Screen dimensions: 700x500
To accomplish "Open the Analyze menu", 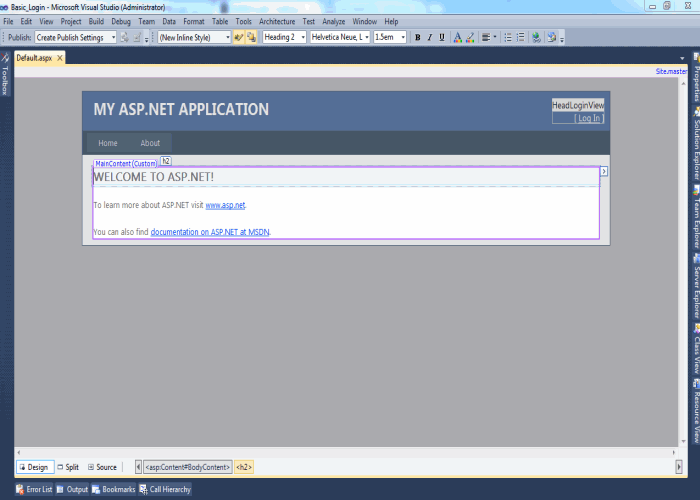I will [333, 21].
